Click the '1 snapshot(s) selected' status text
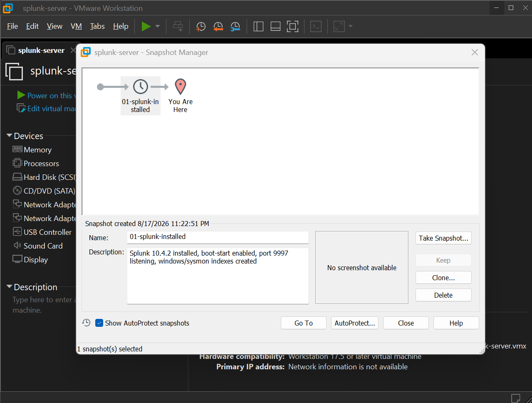532x403 pixels. [x=110, y=349]
